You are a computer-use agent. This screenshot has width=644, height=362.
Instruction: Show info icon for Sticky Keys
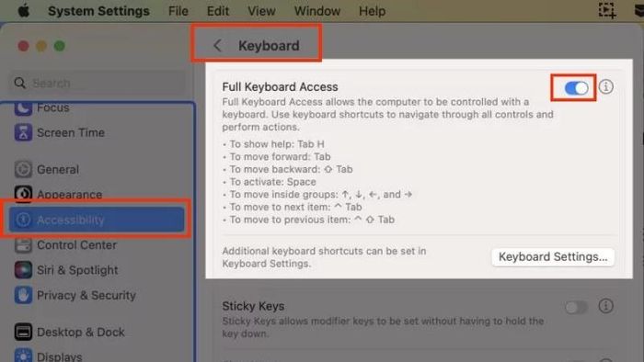click(x=605, y=306)
